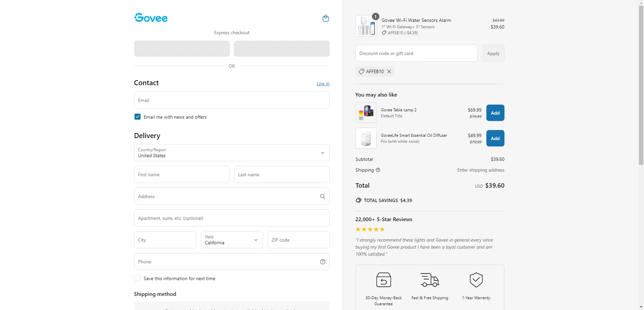
Task: Click the address search magnifier icon
Action: [322, 196]
